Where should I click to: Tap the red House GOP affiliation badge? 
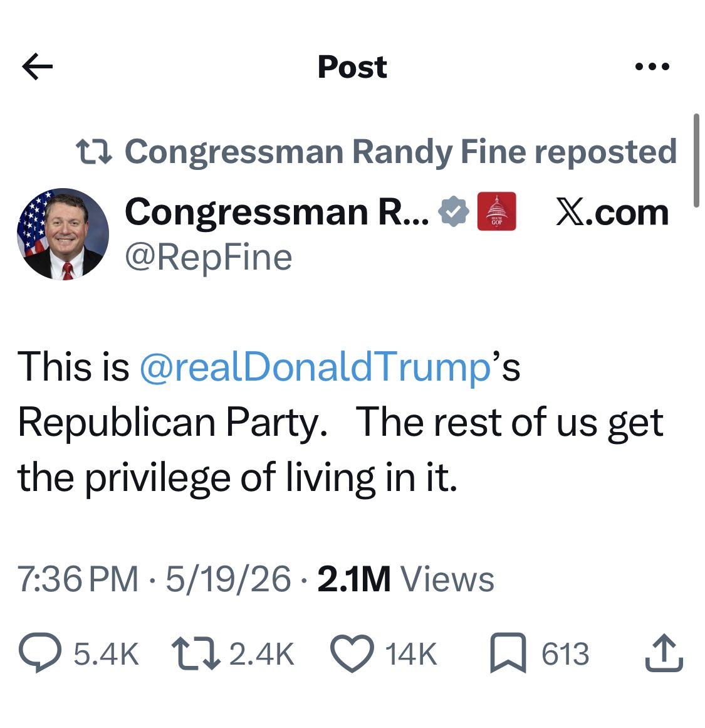click(x=496, y=211)
